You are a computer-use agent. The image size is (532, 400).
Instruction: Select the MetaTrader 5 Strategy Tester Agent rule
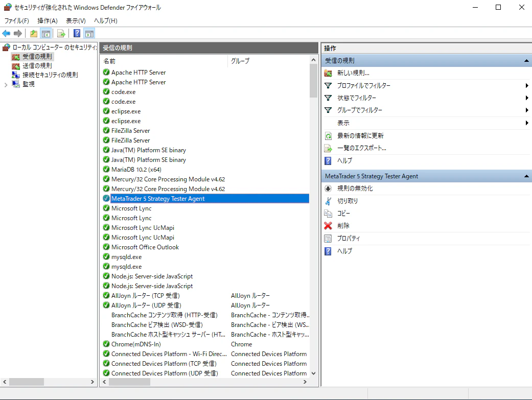coord(205,199)
